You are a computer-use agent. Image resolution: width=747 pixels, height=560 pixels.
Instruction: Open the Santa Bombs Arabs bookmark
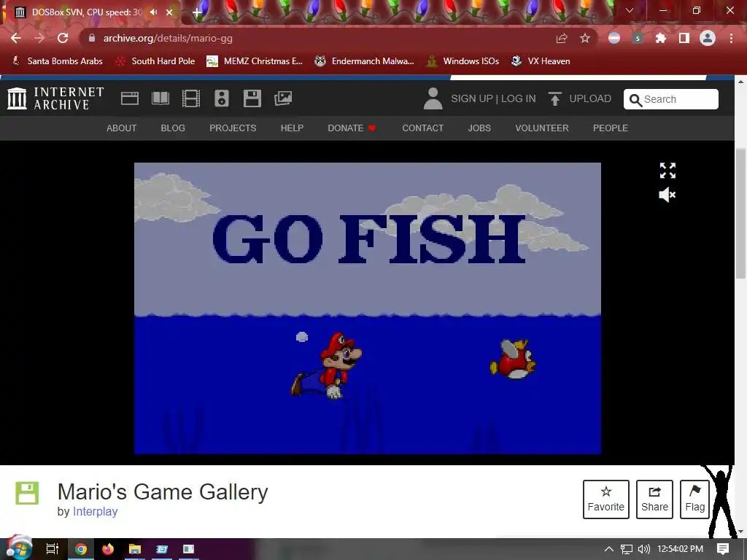[x=57, y=61]
